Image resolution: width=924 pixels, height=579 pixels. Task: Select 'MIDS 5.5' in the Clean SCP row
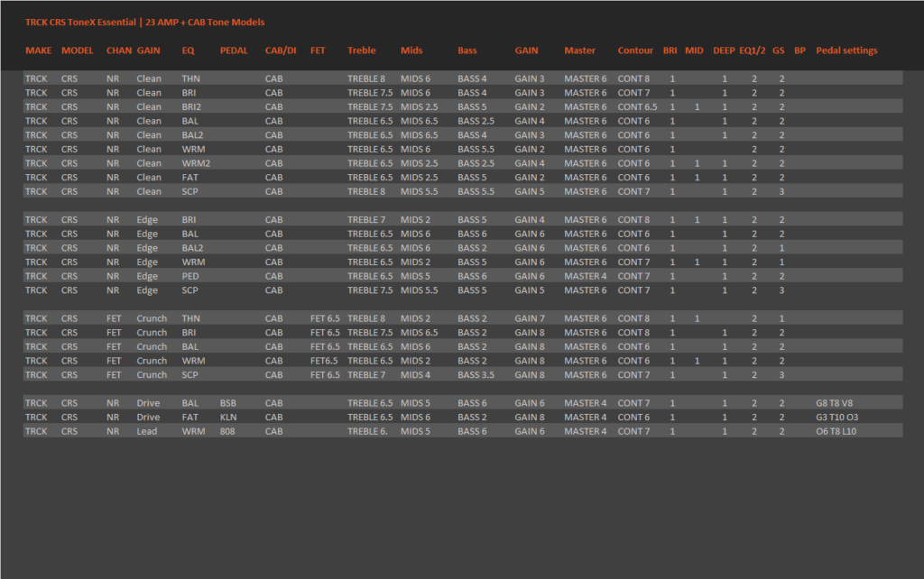point(420,192)
